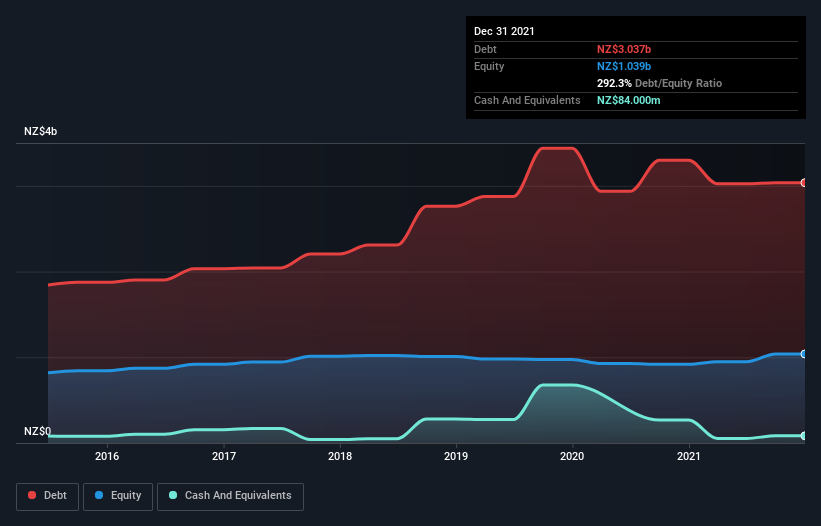Click the 2020 x-axis label
821x526 pixels.
[572, 456]
